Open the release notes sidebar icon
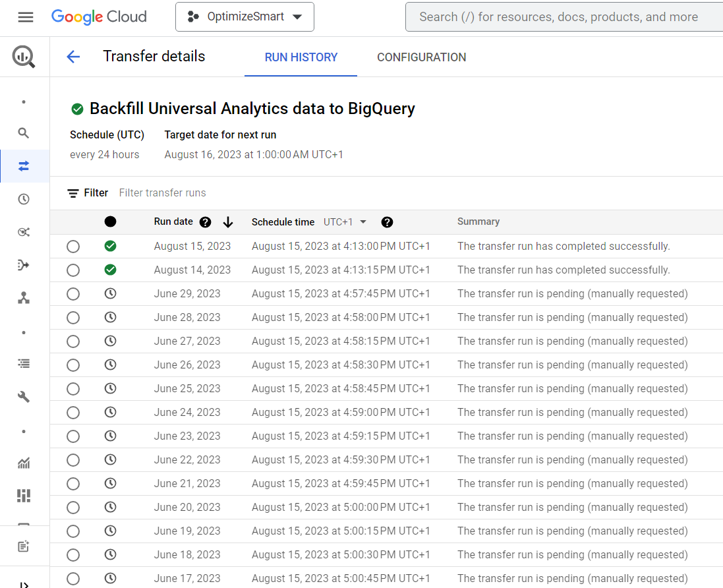Screen dimensions: 723x588 (x=24, y=546)
